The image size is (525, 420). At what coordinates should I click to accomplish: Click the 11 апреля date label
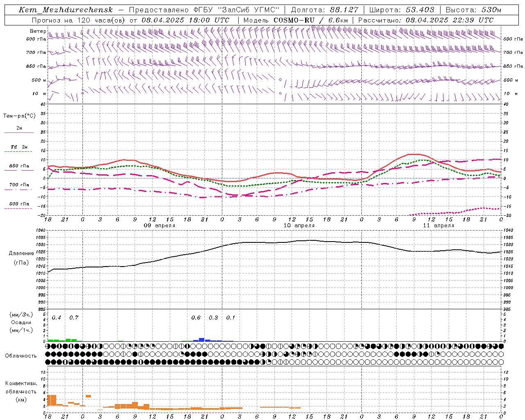point(438,226)
